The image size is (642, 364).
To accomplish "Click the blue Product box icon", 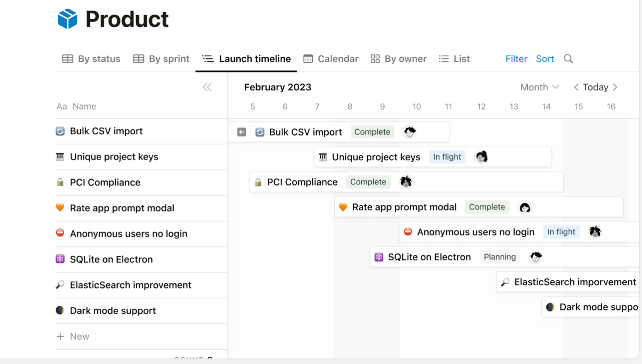I will pyautogui.click(x=67, y=19).
